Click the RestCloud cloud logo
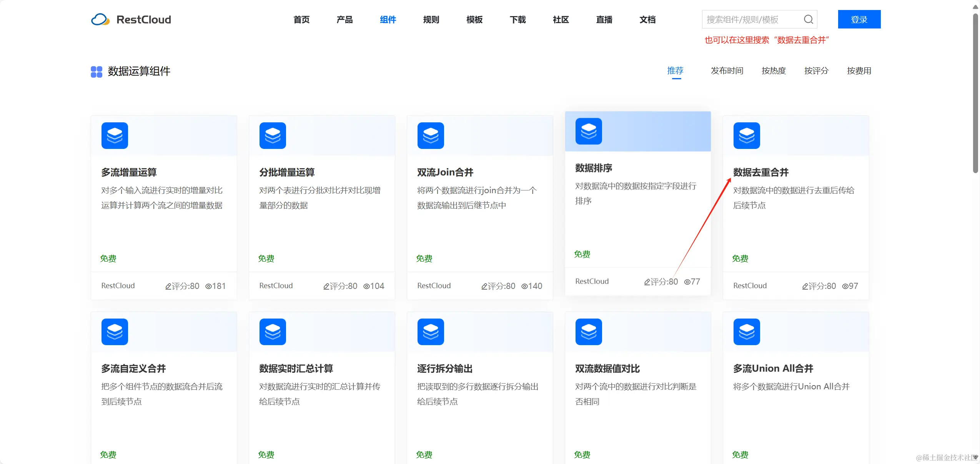The width and height of the screenshot is (980, 464). pyautogui.click(x=100, y=19)
